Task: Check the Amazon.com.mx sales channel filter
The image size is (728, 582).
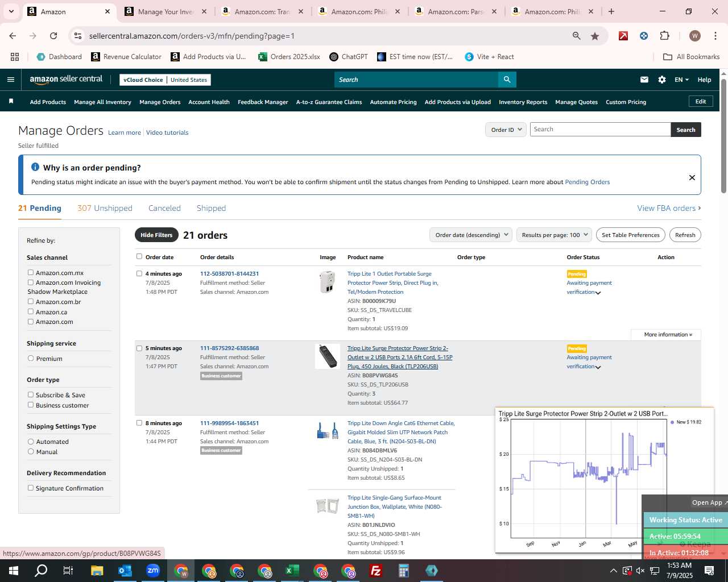Action: point(31,273)
